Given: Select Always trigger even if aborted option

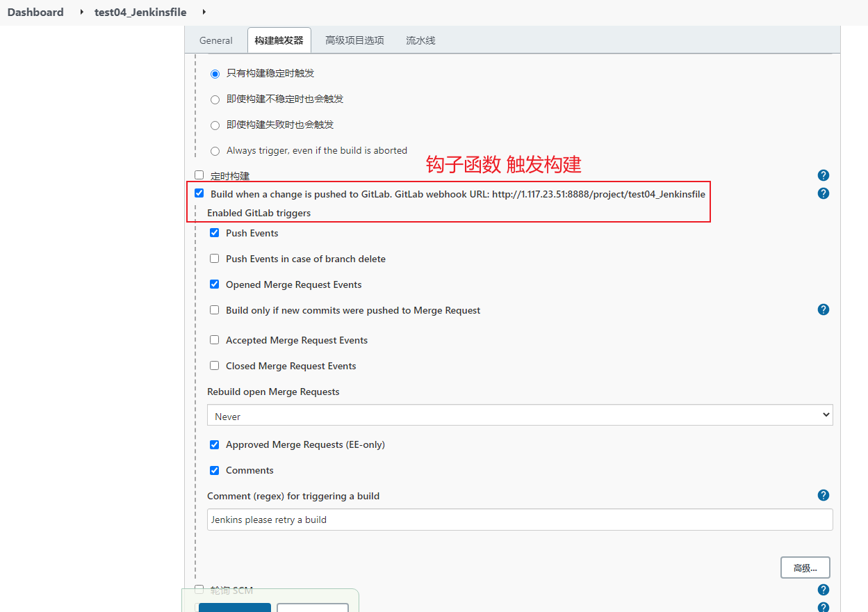Looking at the screenshot, I should (x=215, y=151).
